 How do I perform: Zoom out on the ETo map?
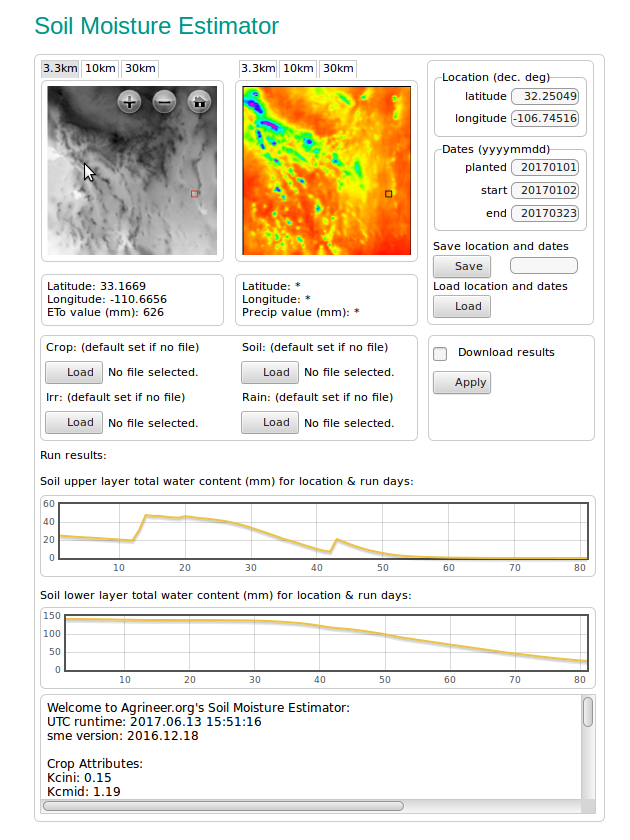pyautogui.click(x=165, y=101)
